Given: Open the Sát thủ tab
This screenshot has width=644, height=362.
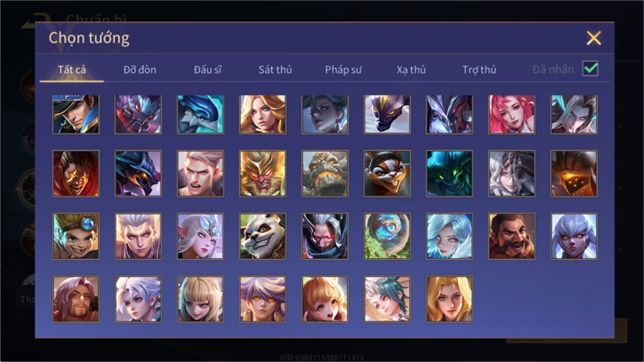Looking at the screenshot, I should pyautogui.click(x=275, y=70).
